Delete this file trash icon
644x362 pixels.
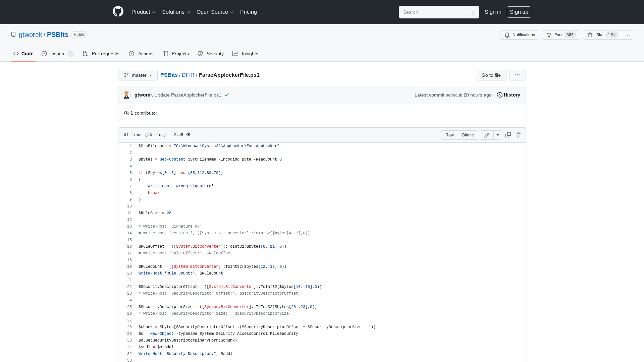point(519,135)
